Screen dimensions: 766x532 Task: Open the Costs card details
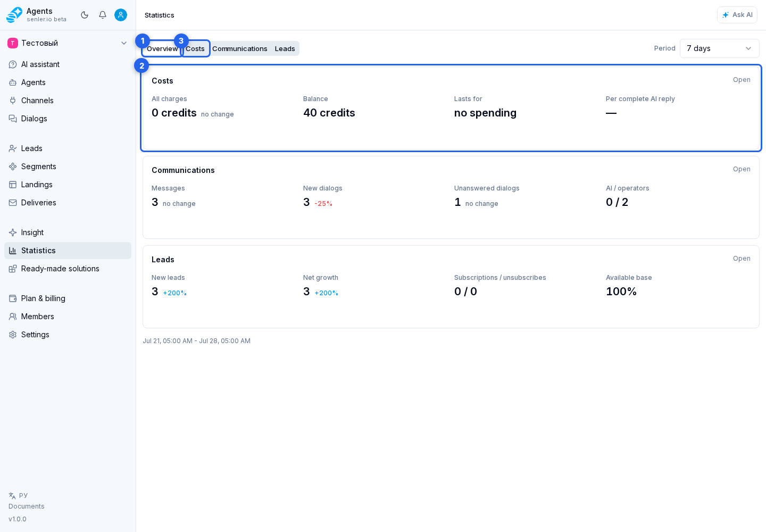coord(742,80)
